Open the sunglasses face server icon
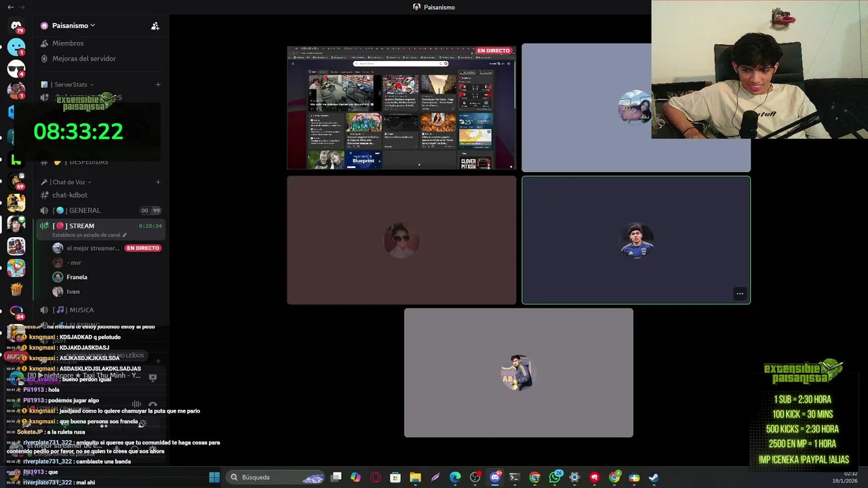 coord(16,68)
